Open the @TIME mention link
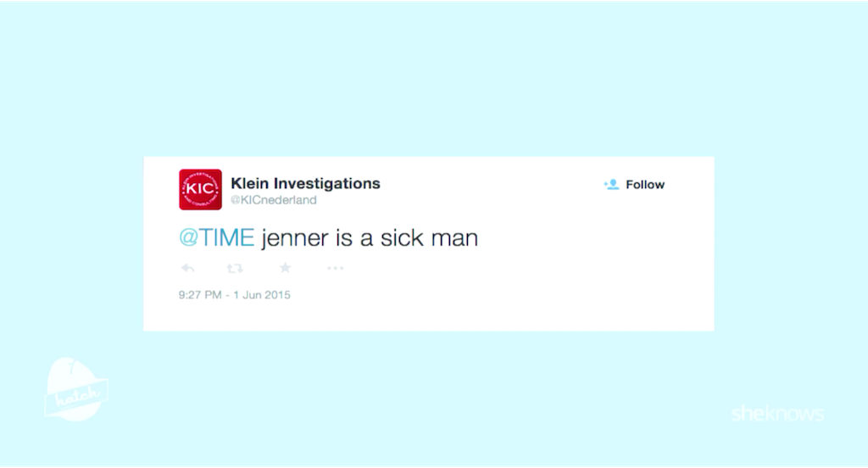The image size is (868, 468). [x=216, y=237]
